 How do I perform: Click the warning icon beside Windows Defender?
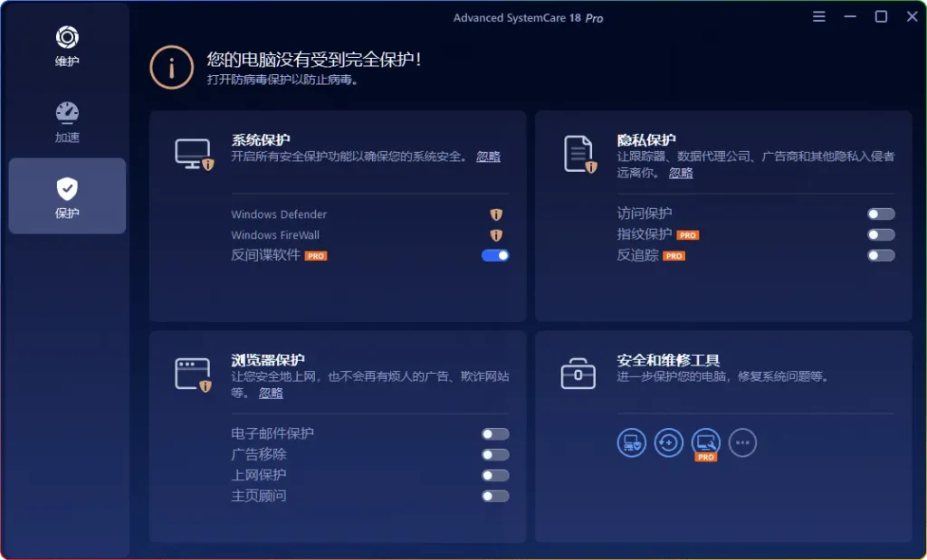[x=495, y=214]
